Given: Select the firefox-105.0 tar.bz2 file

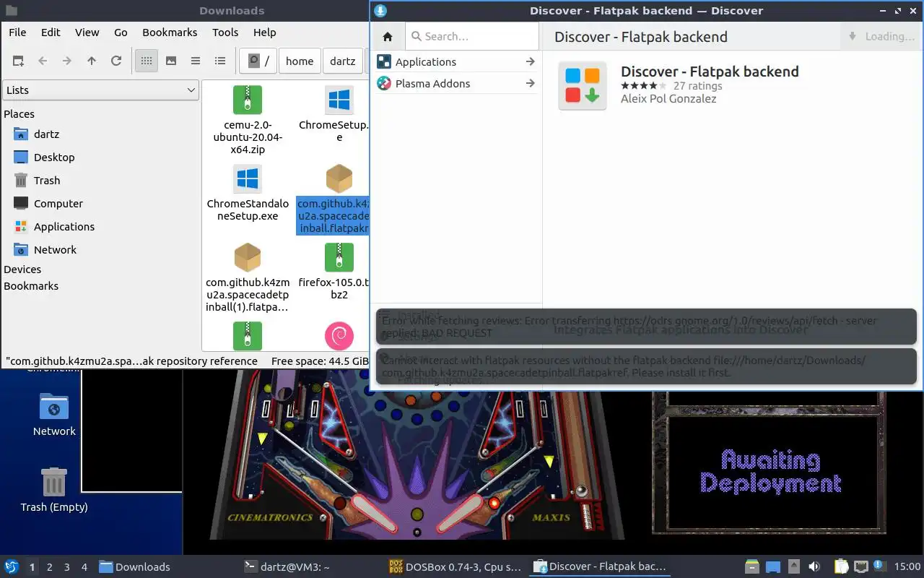Looking at the screenshot, I should click(334, 272).
